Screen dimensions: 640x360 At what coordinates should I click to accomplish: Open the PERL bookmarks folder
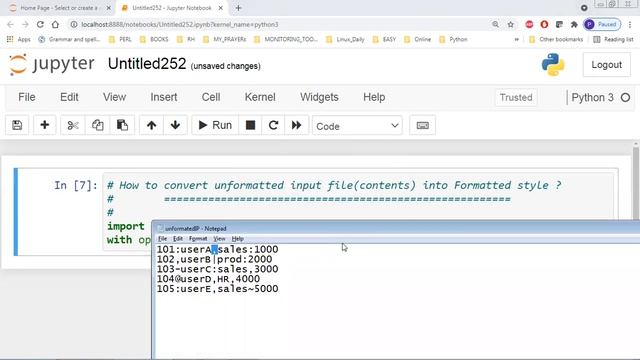point(120,40)
